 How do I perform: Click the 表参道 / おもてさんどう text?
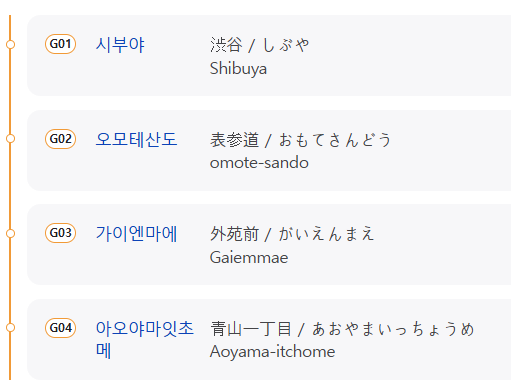(300, 140)
